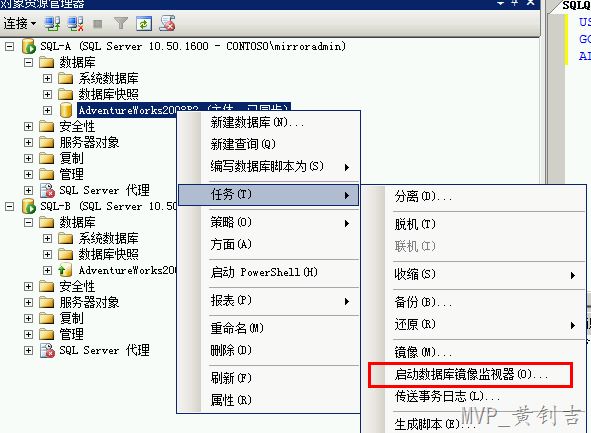Choose 镜像(M)... in tasks submenu
This screenshot has width=591, height=433.
pyautogui.click(x=474, y=352)
